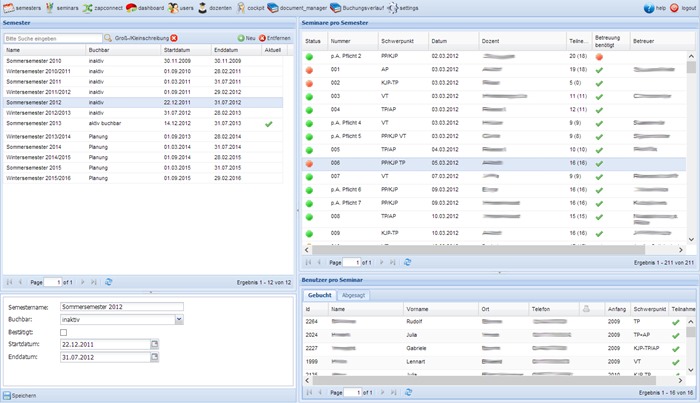The image size is (700, 403).
Task: Refresh the Benutzer pro Seminar list
Action: click(408, 392)
